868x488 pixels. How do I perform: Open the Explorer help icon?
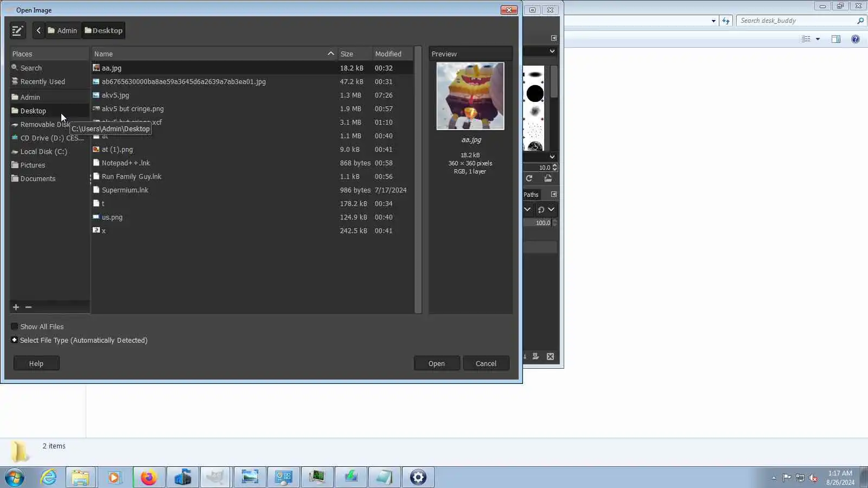[856, 39]
